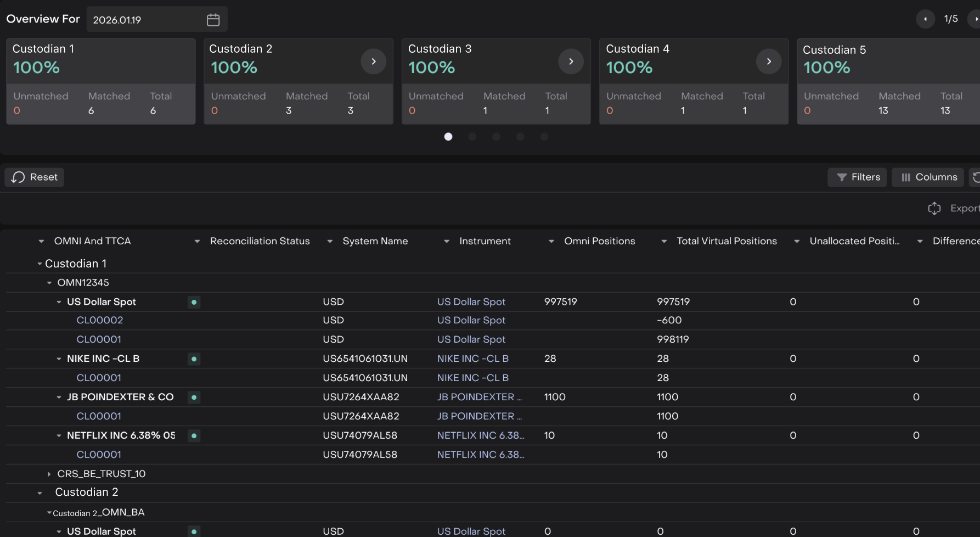Reset the table view
The width and height of the screenshot is (980, 537).
(x=35, y=177)
